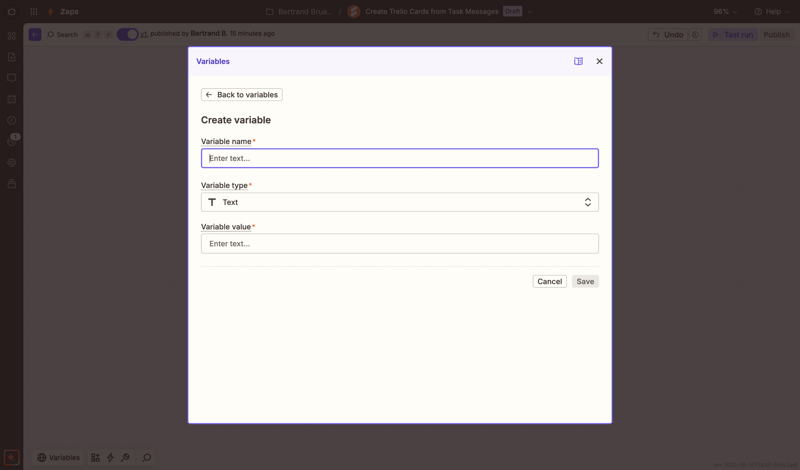Open the comments speech bubble sidebar icon
Screen dimensions: 800x470
point(11,78)
